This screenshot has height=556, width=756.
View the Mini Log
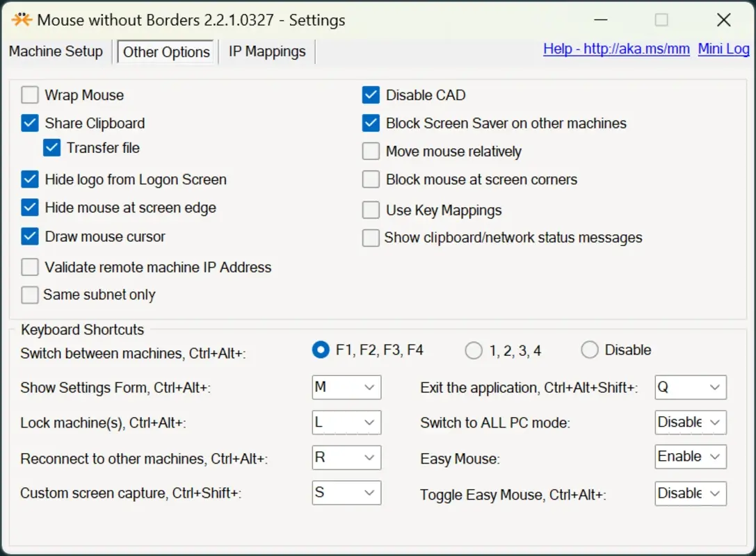[723, 49]
